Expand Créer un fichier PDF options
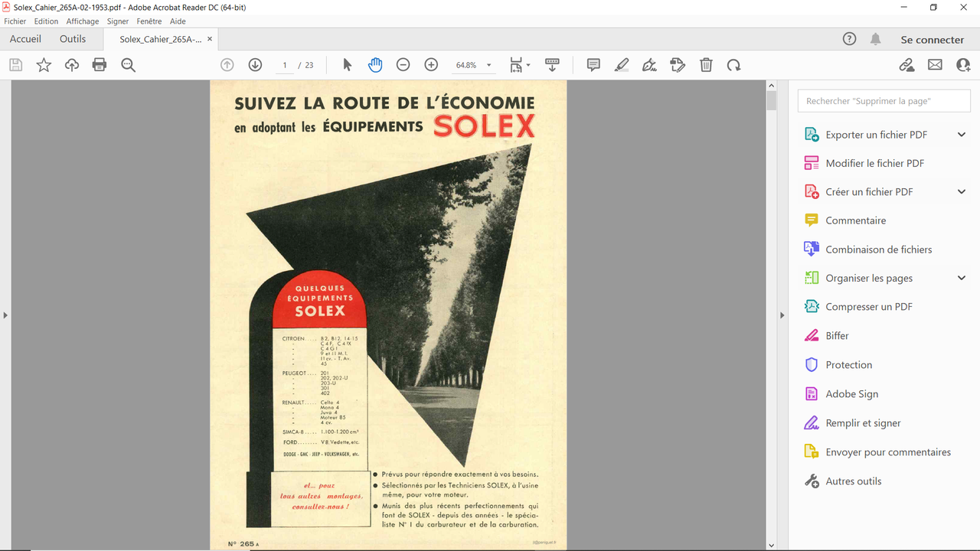 [x=962, y=192]
